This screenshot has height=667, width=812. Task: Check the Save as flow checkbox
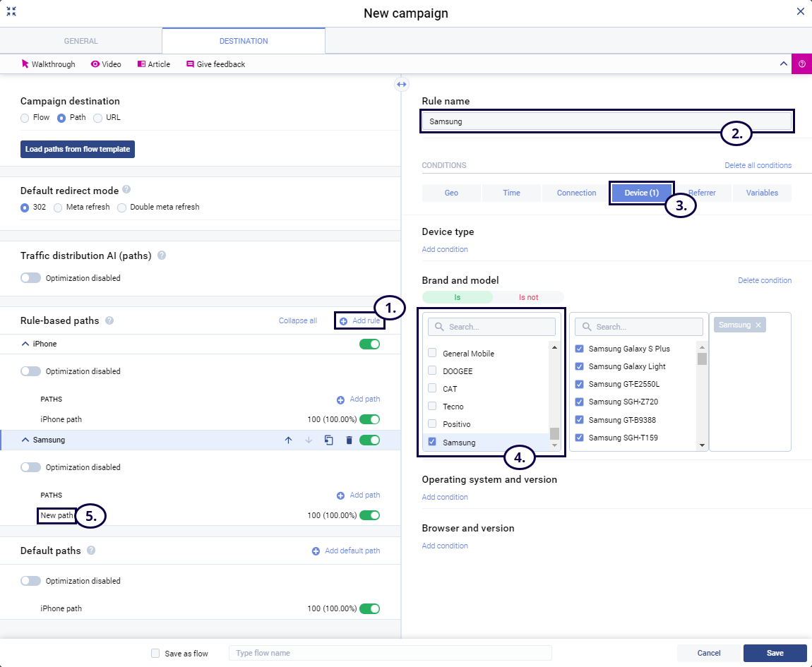(155, 654)
